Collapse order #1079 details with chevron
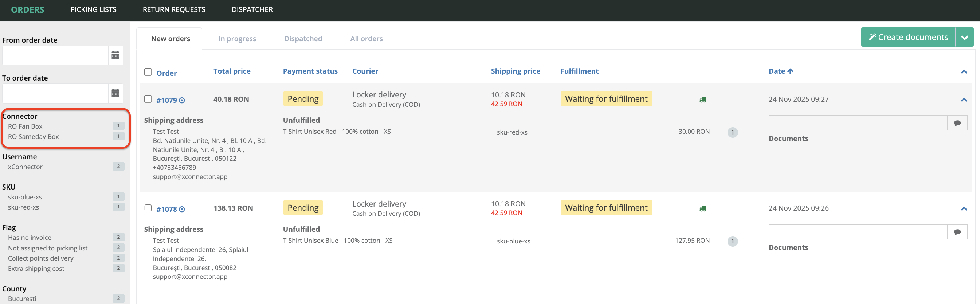The width and height of the screenshot is (980, 304). [x=964, y=100]
